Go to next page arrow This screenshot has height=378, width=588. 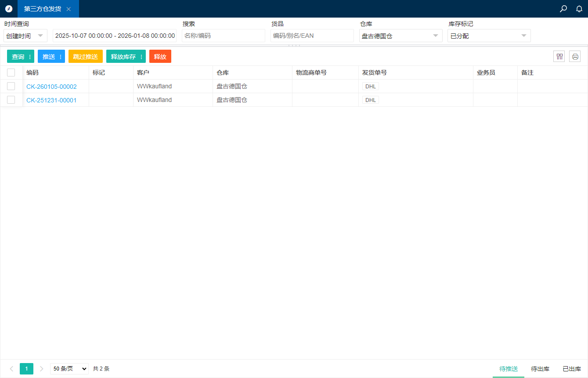(42, 369)
